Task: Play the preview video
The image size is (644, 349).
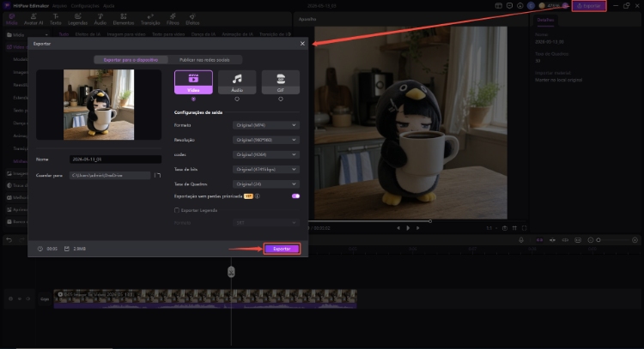Action: pyautogui.click(x=408, y=228)
